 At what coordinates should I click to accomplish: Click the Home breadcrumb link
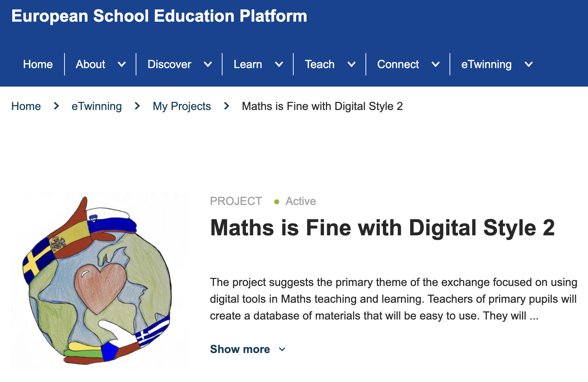pyautogui.click(x=26, y=106)
